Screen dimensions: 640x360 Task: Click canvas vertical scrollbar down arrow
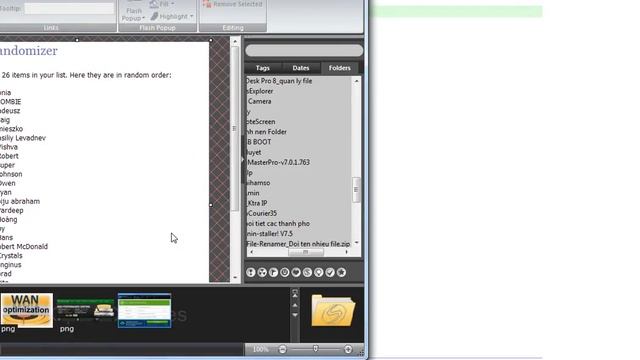click(x=235, y=278)
